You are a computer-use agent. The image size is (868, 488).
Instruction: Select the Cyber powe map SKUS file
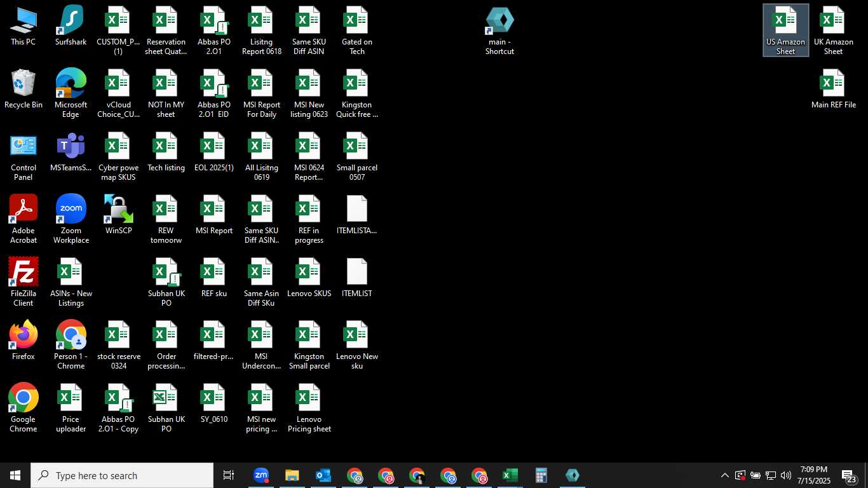[118, 157]
